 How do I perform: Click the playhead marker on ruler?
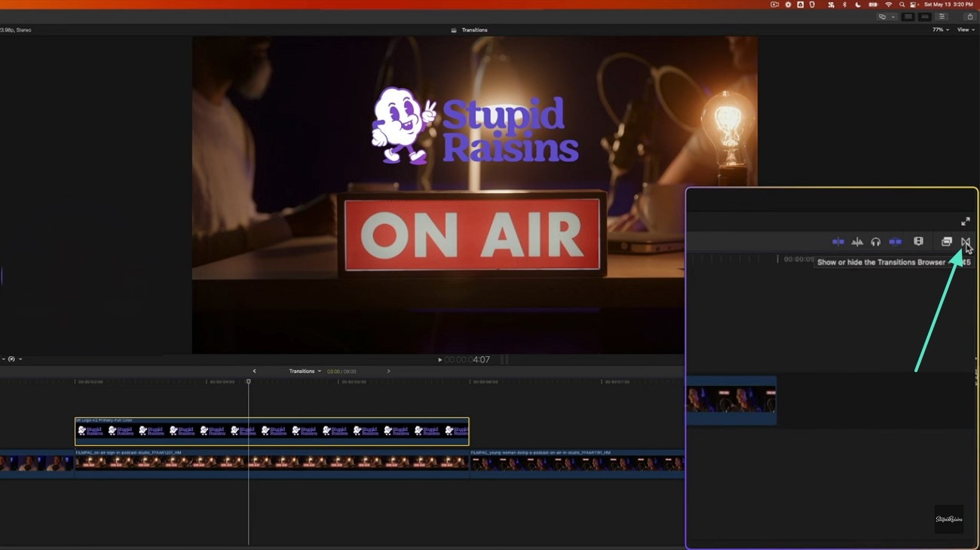[x=249, y=382]
